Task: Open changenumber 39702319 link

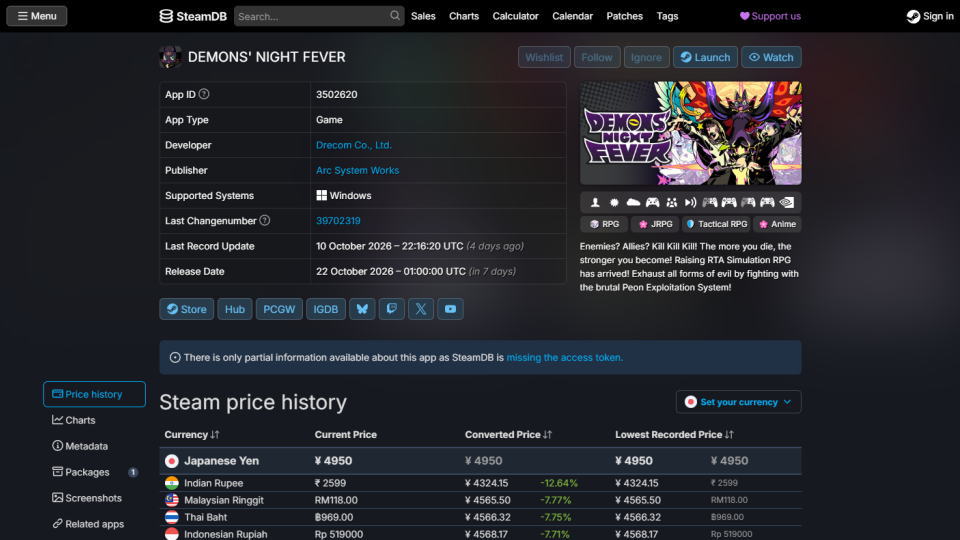Action: [338, 220]
